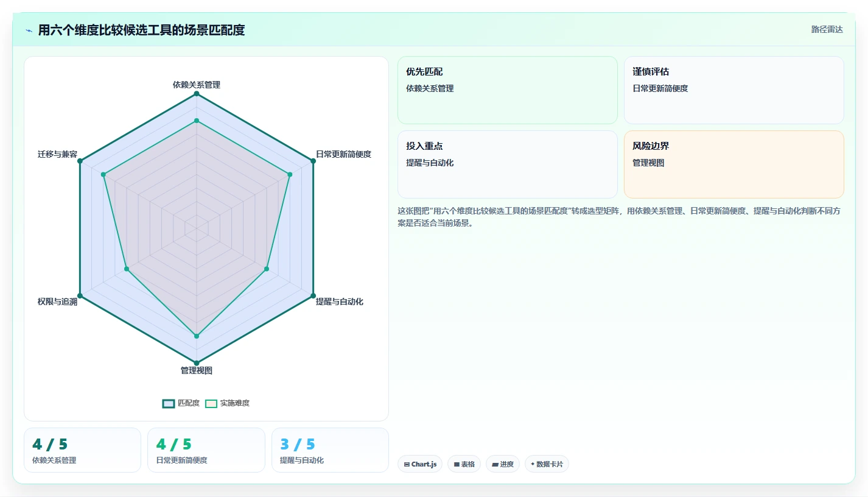This screenshot has width=868, height=497.
Task: Click the page title 用六个维度比较候选工具的场景匹配度
Action: tap(141, 30)
